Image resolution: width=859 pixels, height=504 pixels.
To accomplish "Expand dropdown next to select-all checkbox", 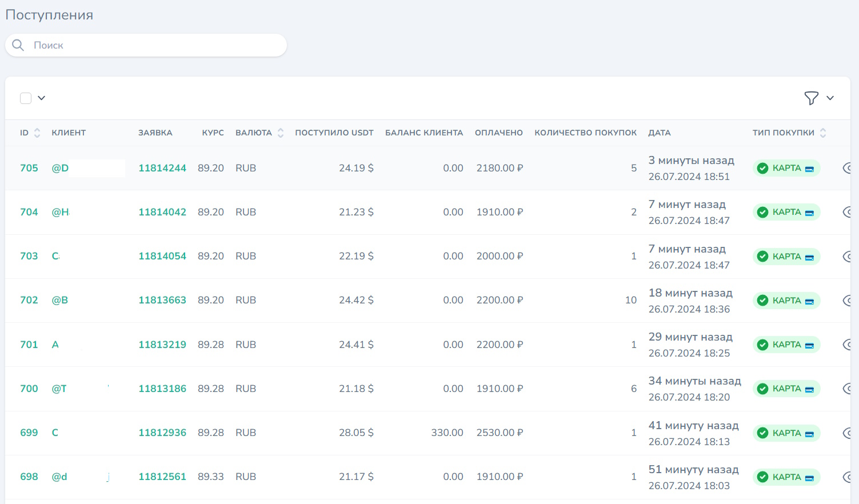I will point(42,98).
